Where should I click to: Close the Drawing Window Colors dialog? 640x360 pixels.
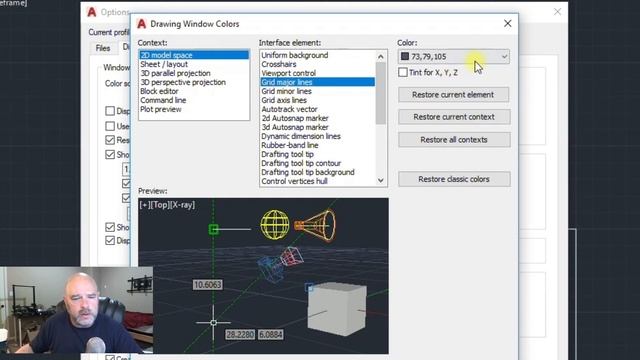tap(507, 24)
